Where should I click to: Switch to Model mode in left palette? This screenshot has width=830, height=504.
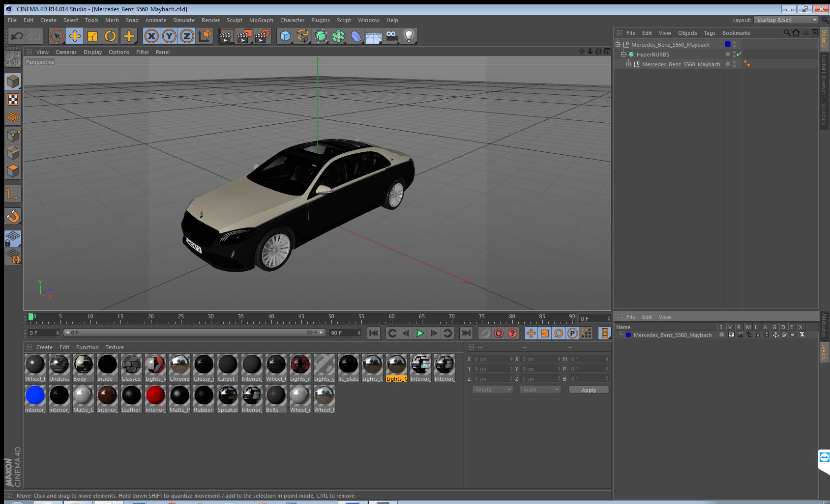[13, 82]
